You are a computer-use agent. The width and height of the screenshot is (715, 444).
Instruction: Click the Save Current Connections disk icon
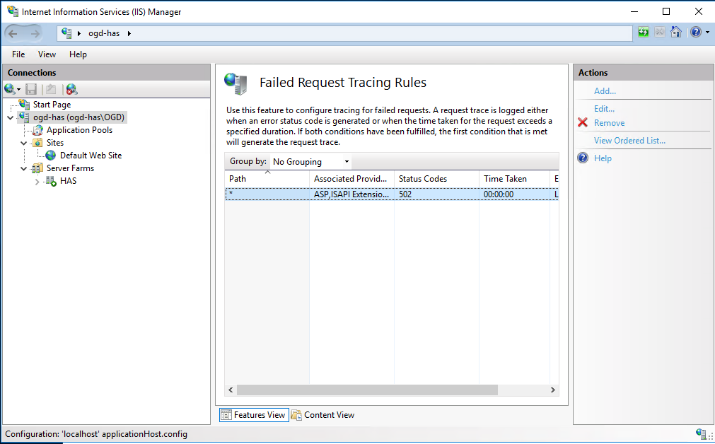click(31, 89)
